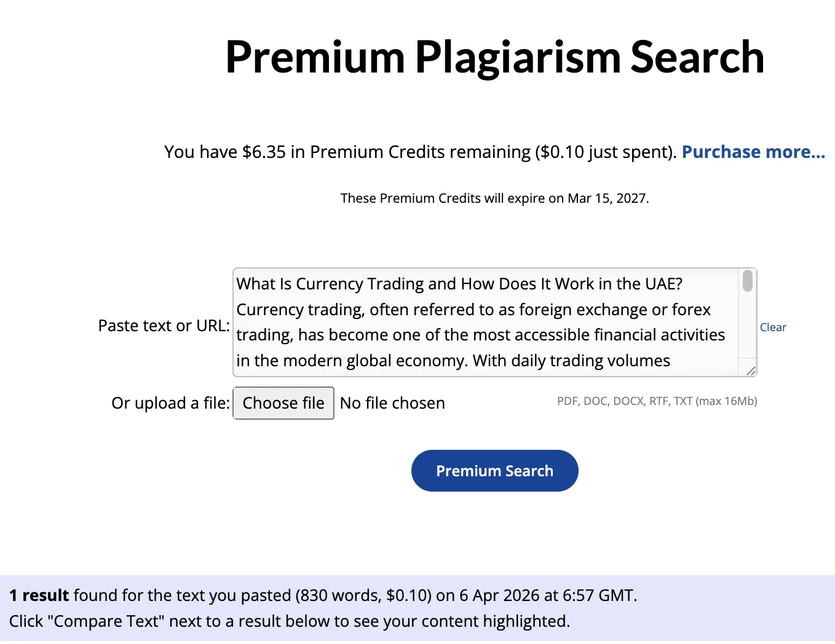The image size is (835, 644).
Task: Click the scrollbar thumb in the text box
Action: [748, 281]
